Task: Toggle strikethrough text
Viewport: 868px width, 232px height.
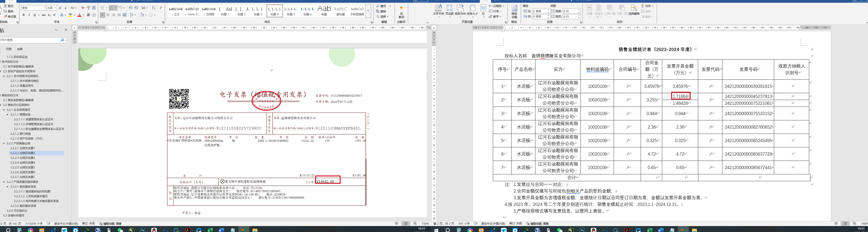Action: (43, 15)
